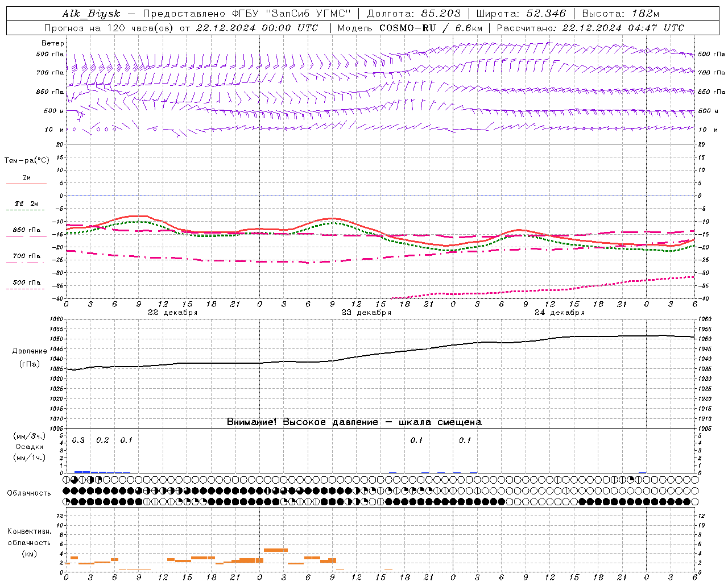Click the forecast start 22.12.2024 00:00 UTC
This screenshot has width=728, height=582.
point(257,28)
